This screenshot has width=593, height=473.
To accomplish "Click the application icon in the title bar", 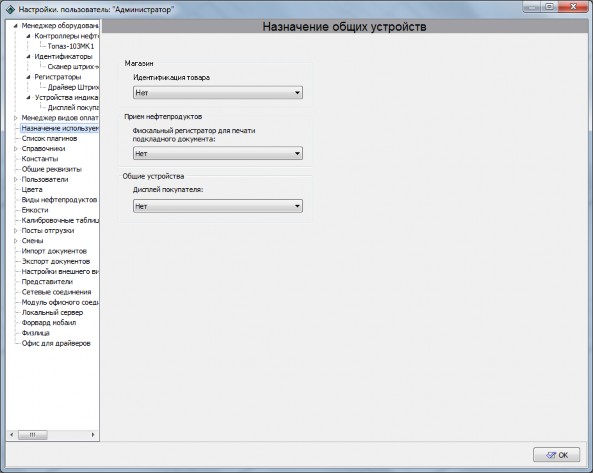I will (10, 9).
